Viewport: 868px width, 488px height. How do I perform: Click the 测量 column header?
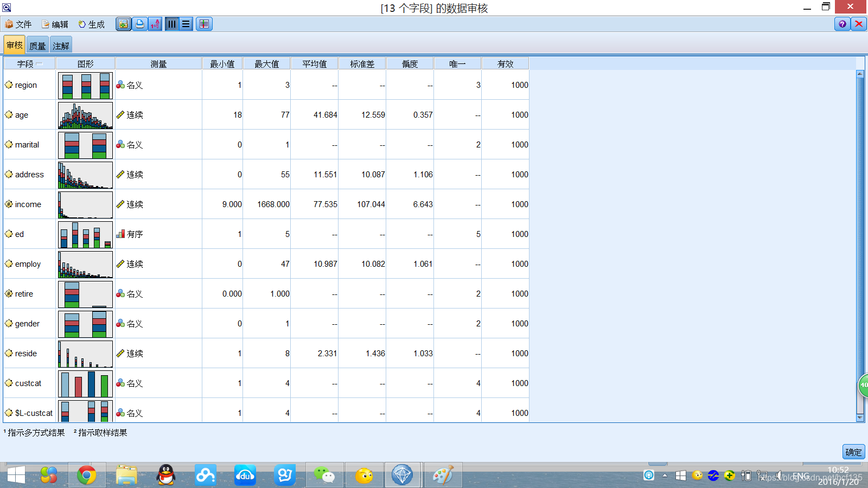(158, 64)
